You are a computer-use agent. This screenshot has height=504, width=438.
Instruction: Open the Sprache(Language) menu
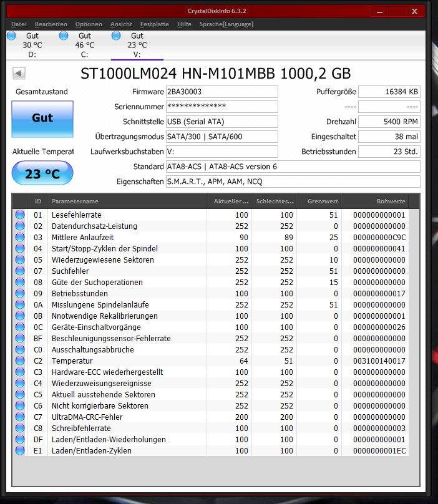click(226, 24)
